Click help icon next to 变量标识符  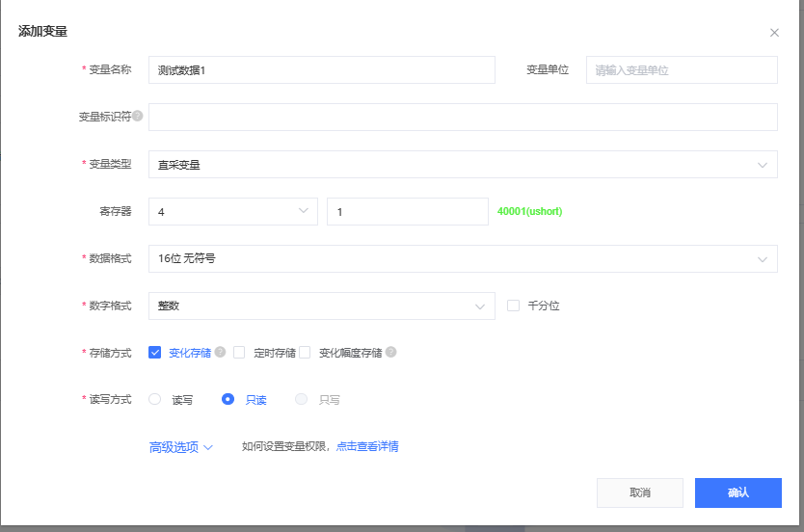click(138, 117)
